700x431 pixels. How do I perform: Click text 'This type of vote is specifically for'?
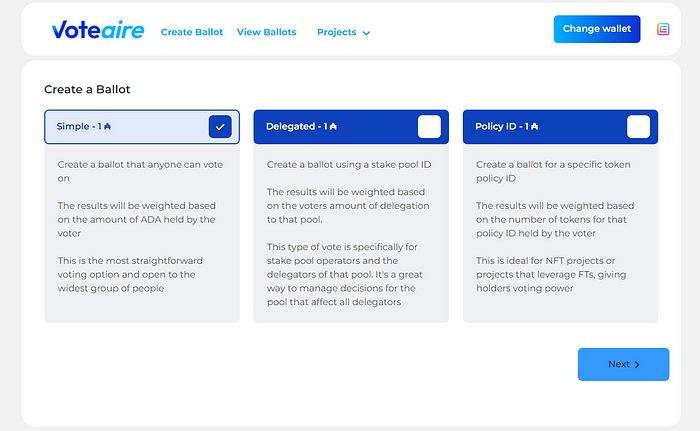(x=342, y=247)
